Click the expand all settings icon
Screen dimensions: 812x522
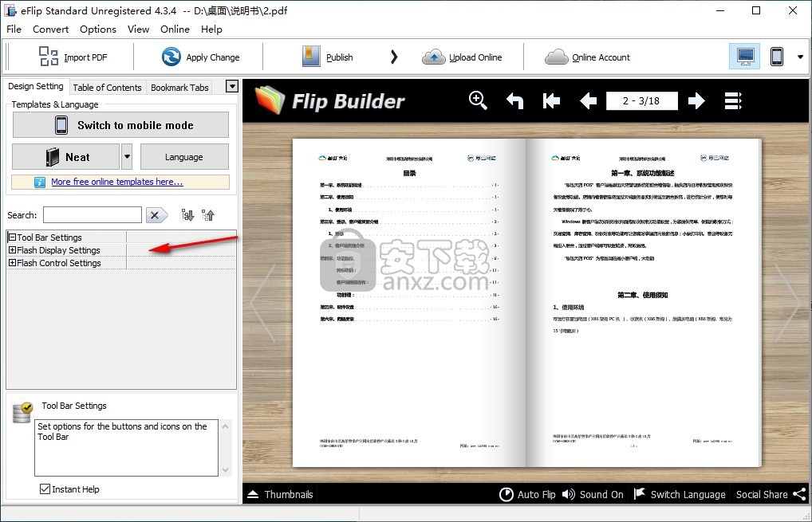[x=187, y=214]
